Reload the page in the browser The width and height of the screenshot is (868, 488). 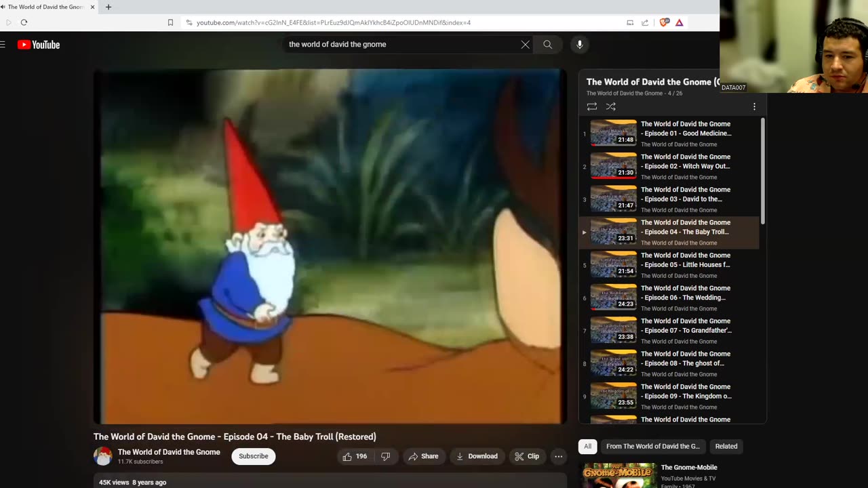tap(24, 22)
